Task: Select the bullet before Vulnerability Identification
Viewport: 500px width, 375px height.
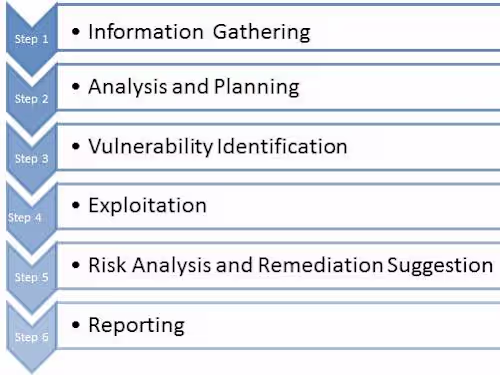Action: point(76,146)
